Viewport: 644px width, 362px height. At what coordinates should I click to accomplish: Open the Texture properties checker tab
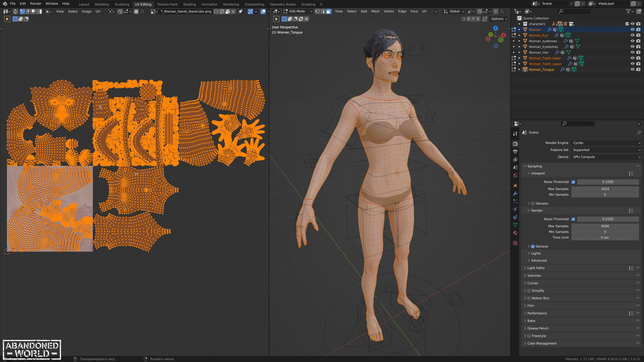[x=515, y=243]
